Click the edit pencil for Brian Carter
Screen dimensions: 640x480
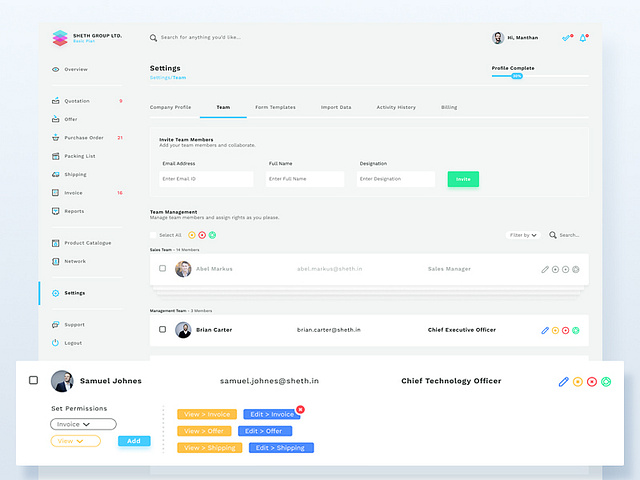tap(545, 330)
